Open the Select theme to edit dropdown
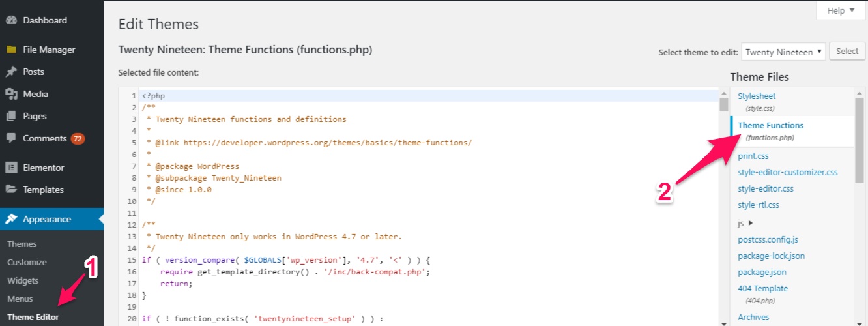Screen dimensions: 868x326 coord(784,52)
